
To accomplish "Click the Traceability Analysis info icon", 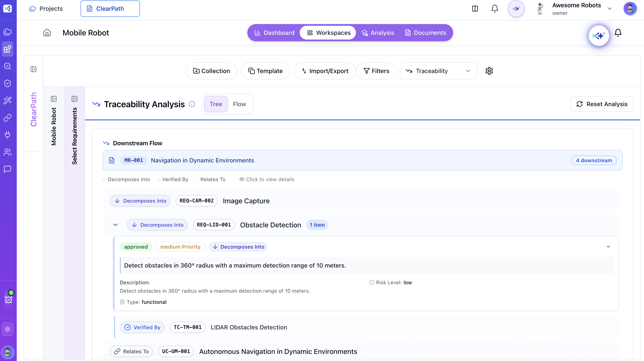I will [191, 104].
